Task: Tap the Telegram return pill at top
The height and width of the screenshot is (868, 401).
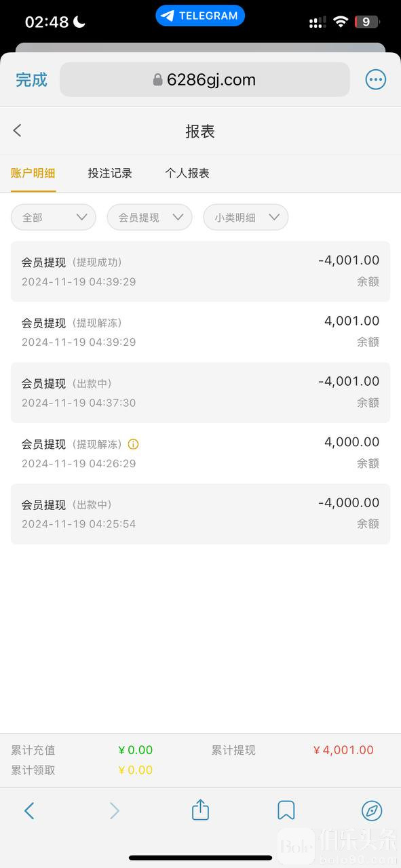Action: point(200,16)
